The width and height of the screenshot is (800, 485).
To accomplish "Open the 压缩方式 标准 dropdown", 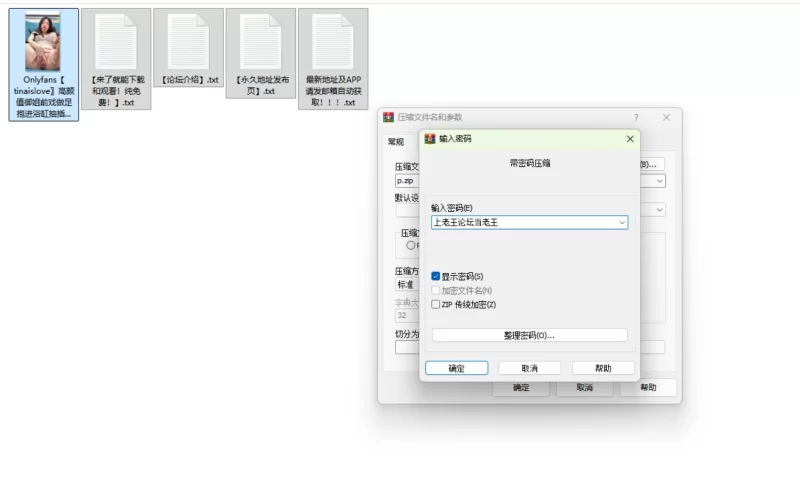I will pyautogui.click(x=407, y=285).
